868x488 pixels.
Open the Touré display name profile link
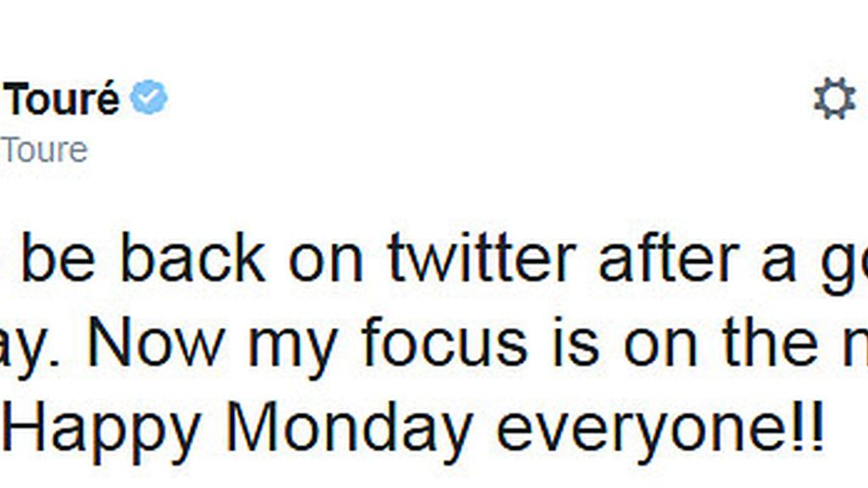click(x=61, y=98)
